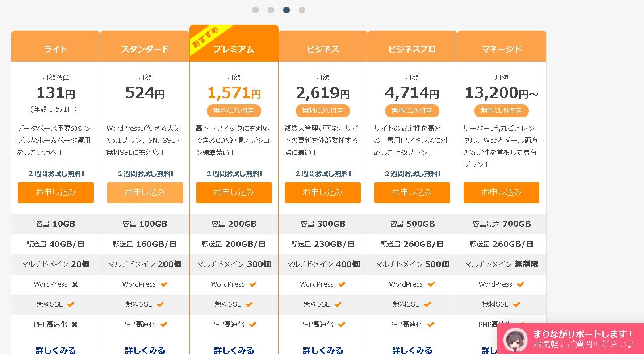Screen dimensions: 644x354
Task: Click お申し込み button for ライト plan
Action: [56, 192]
